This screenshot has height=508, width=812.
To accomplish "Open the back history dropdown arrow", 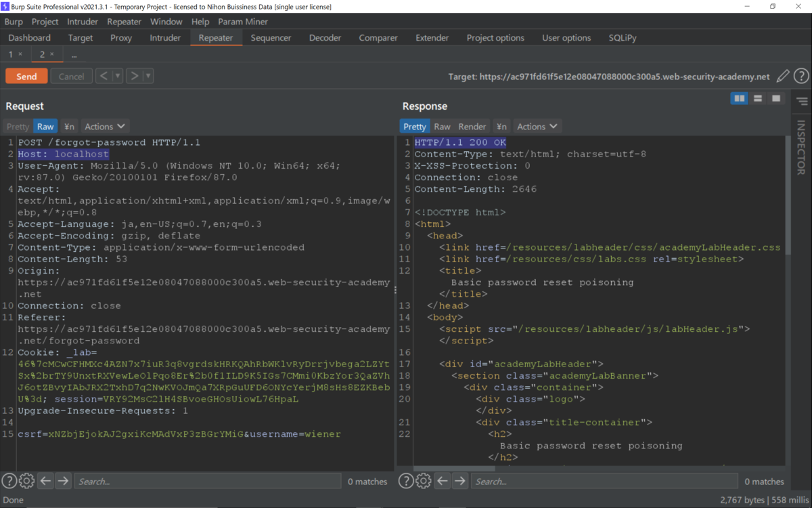I will point(118,76).
